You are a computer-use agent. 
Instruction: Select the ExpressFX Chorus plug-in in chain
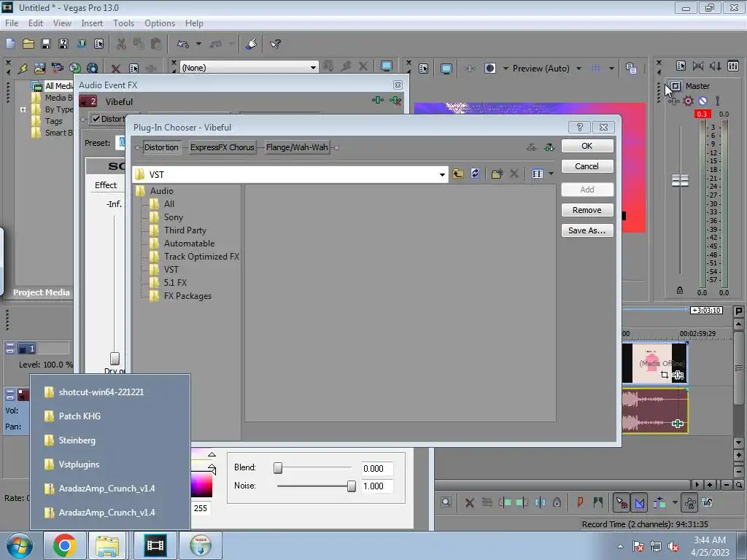222,147
